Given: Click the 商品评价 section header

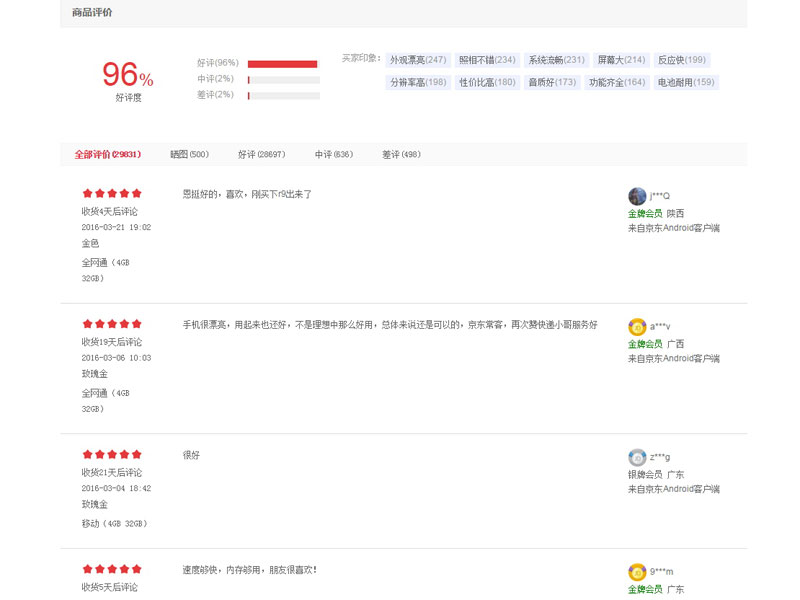Looking at the screenshot, I should tap(92, 13).
